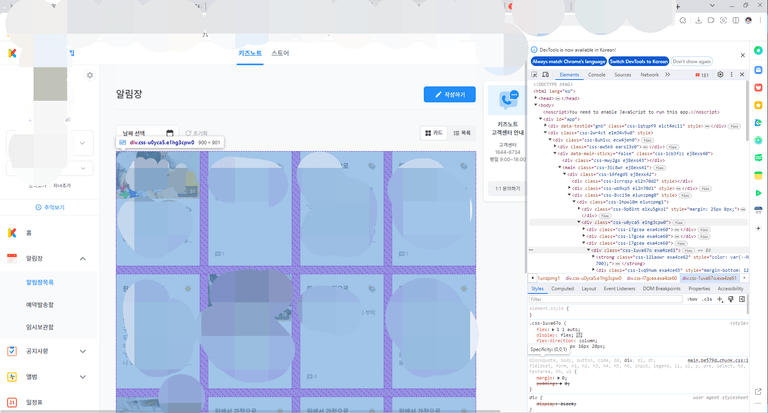Image resolution: width=768 pixels, height=413 pixels.
Task: Select the div css-u0yca5 node row
Action: coord(638,222)
